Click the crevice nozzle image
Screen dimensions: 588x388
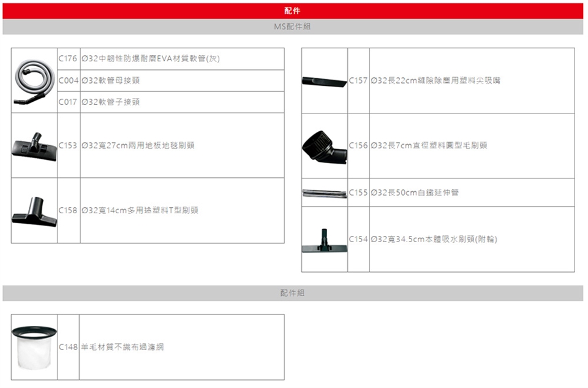point(324,81)
